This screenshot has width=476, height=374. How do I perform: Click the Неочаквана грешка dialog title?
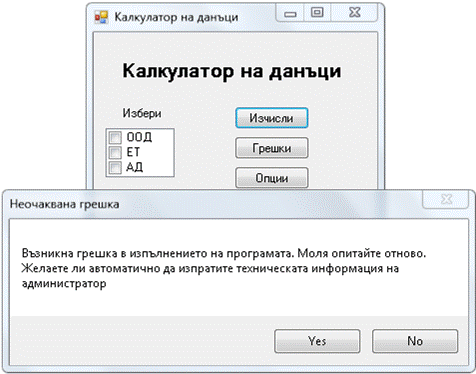(64, 204)
